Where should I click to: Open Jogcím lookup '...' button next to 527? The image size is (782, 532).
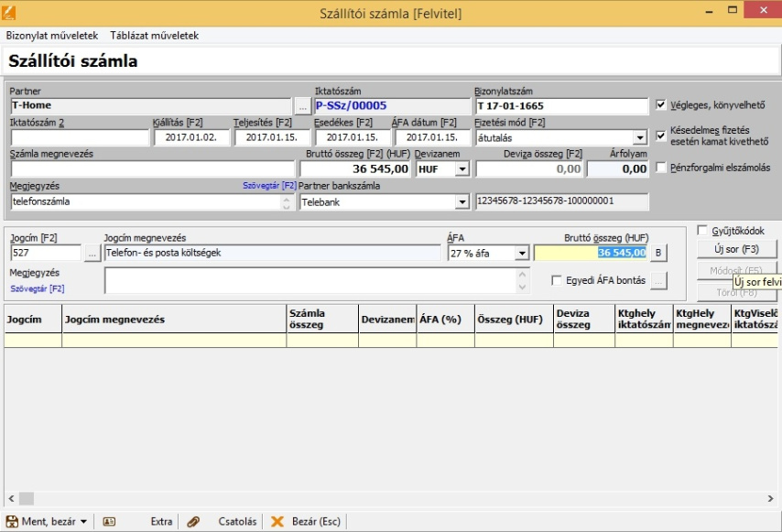pyautogui.click(x=92, y=253)
